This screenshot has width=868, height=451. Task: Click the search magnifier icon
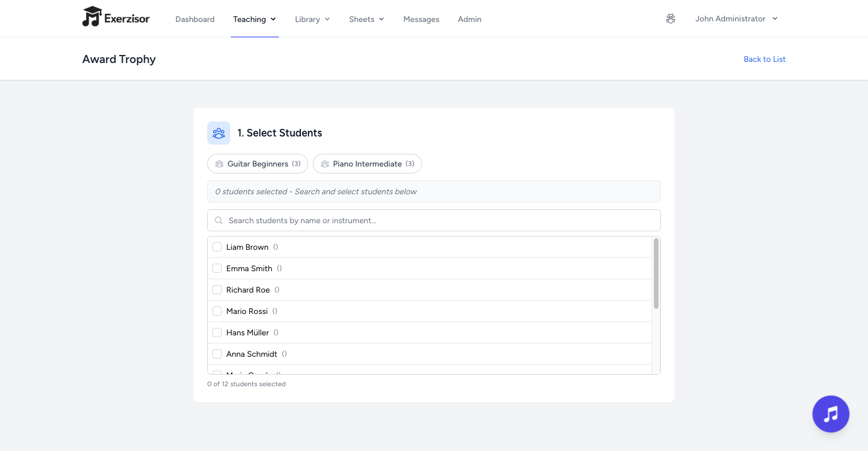coord(219,220)
